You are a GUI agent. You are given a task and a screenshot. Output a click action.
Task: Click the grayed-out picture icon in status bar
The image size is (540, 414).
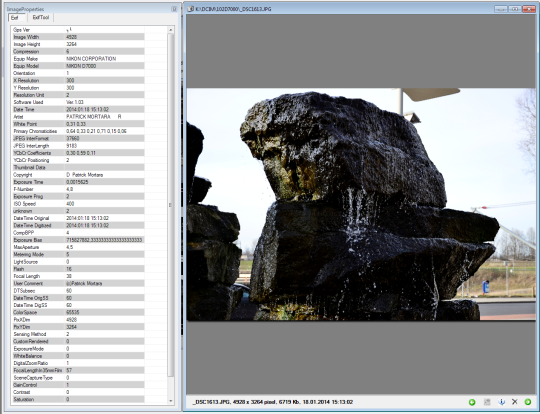point(487,402)
